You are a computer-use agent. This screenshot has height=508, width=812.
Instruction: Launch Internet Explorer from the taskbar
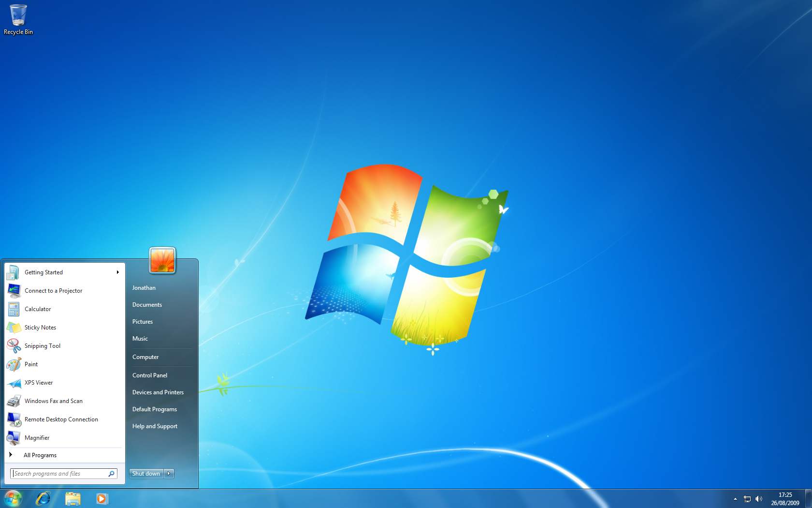coord(43,498)
